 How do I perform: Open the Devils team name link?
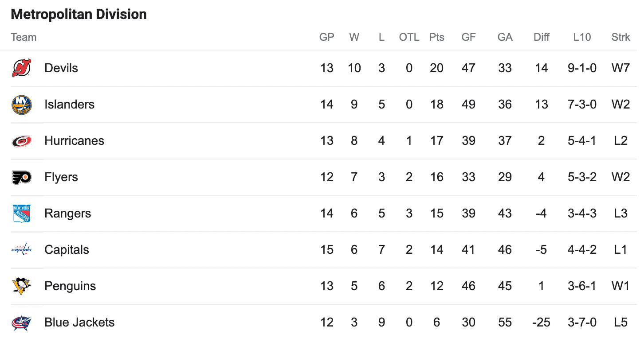tap(61, 68)
